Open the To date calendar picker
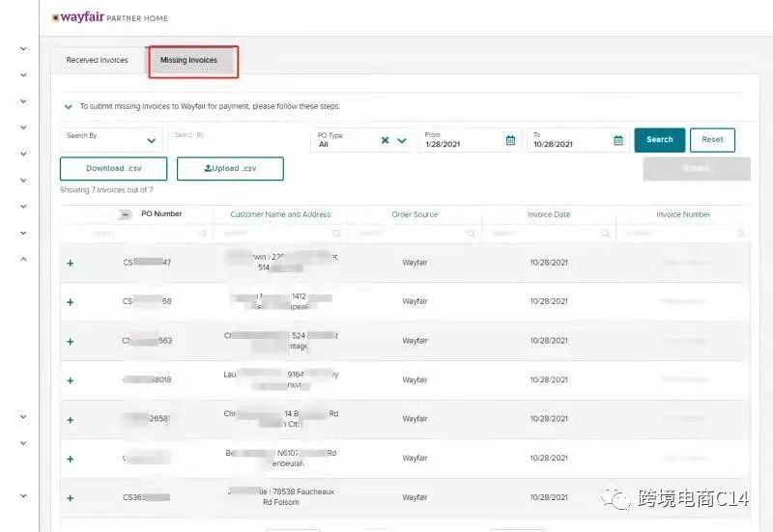773x532 pixels. point(618,141)
